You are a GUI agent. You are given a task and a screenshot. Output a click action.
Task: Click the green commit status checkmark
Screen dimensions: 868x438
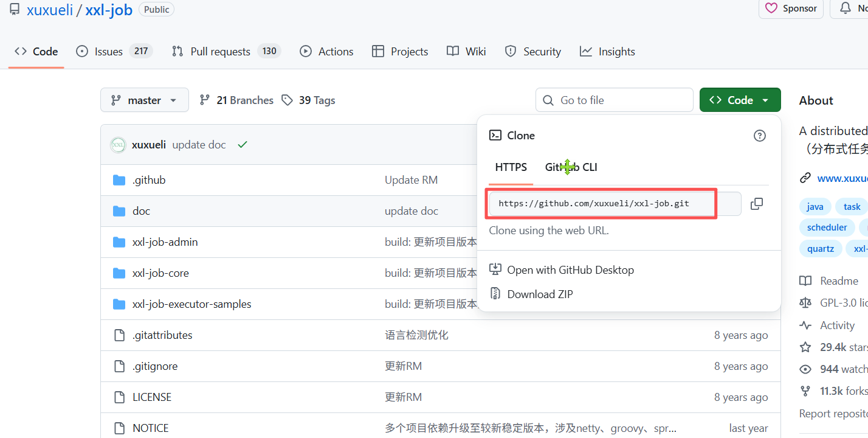tap(243, 145)
